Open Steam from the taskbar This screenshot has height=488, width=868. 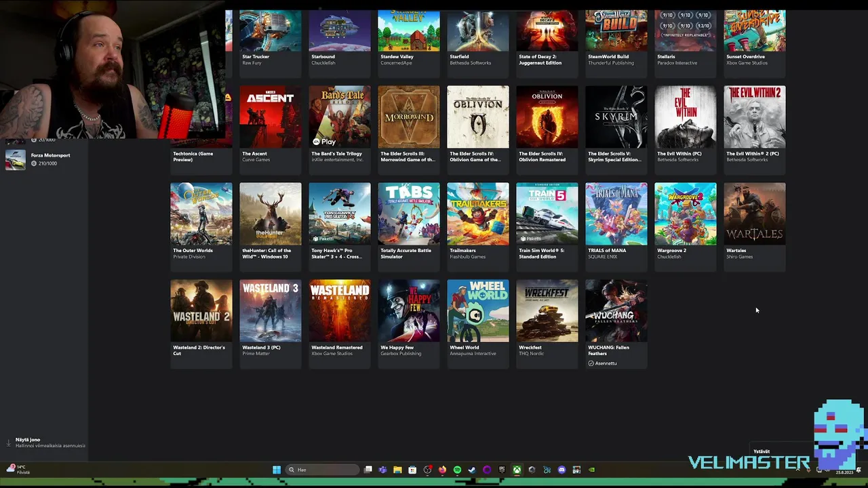(472, 470)
